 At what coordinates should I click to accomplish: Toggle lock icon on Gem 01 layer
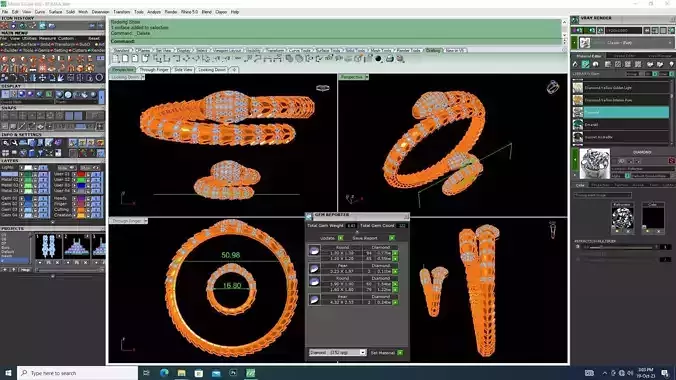point(36,198)
